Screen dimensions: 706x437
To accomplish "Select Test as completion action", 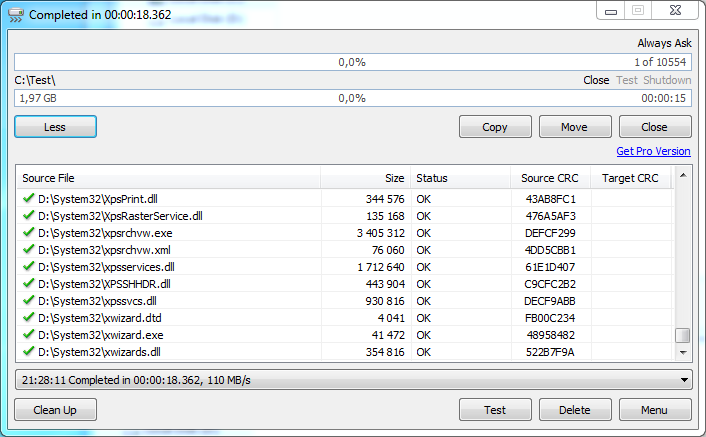I will (627, 80).
